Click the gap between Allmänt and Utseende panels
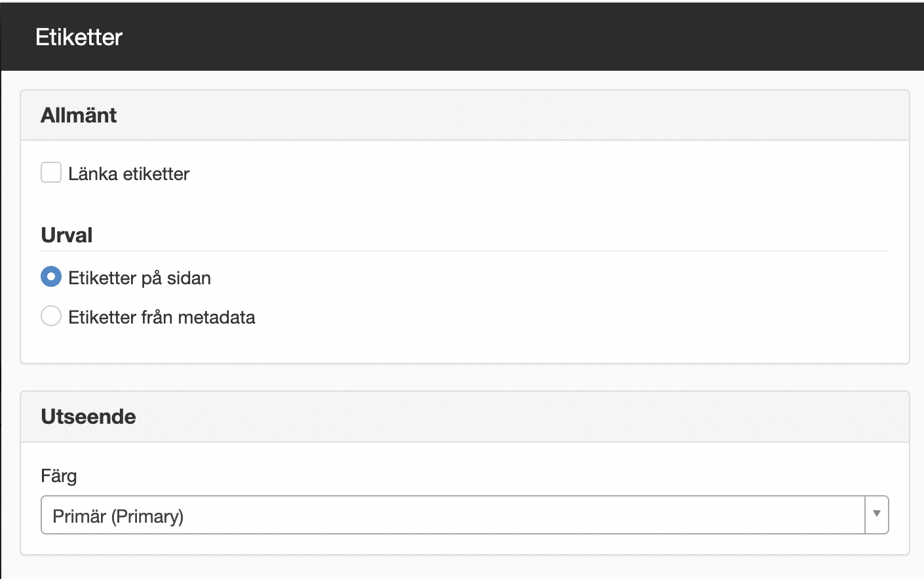The width and height of the screenshot is (924, 579). (465, 377)
